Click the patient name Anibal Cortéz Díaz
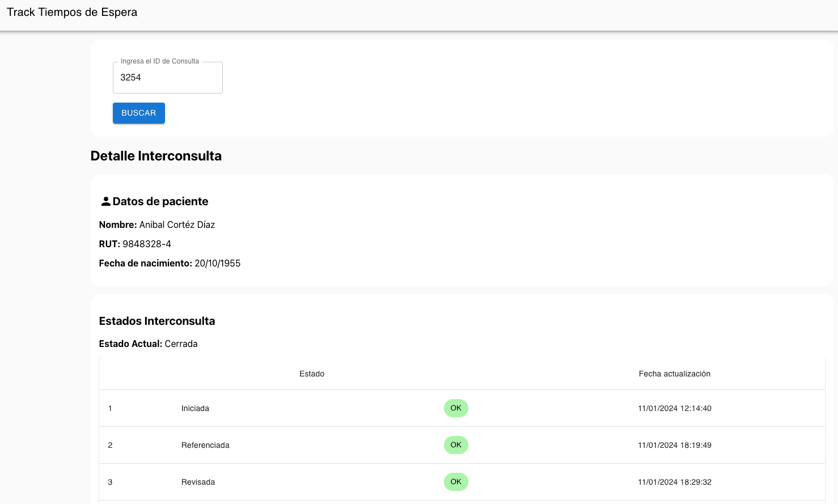The height and width of the screenshot is (504, 838). click(x=177, y=225)
